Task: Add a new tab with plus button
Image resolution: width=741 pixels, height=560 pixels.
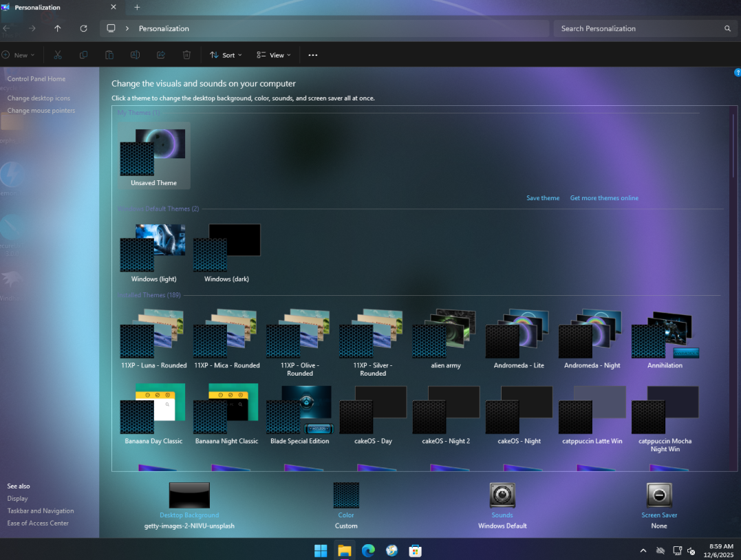Action: tap(137, 8)
